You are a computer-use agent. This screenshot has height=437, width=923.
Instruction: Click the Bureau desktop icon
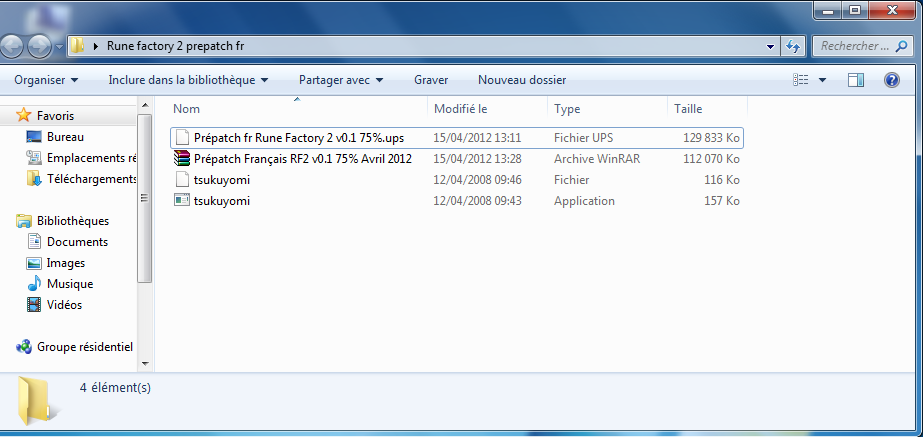tap(34, 137)
